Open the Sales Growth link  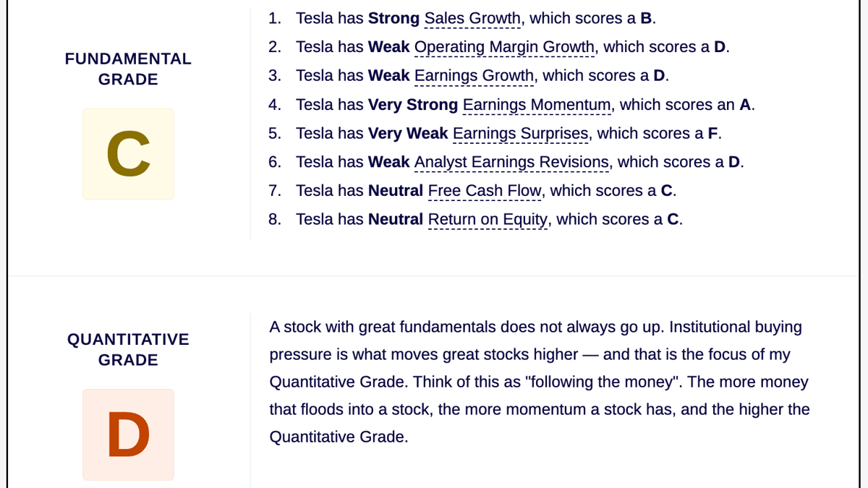472,19
